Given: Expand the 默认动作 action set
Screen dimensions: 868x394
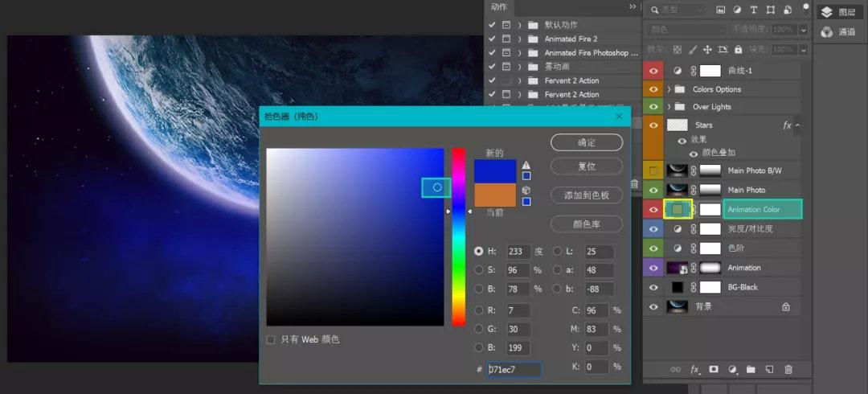Looking at the screenshot, I should [x=520, y=25].
